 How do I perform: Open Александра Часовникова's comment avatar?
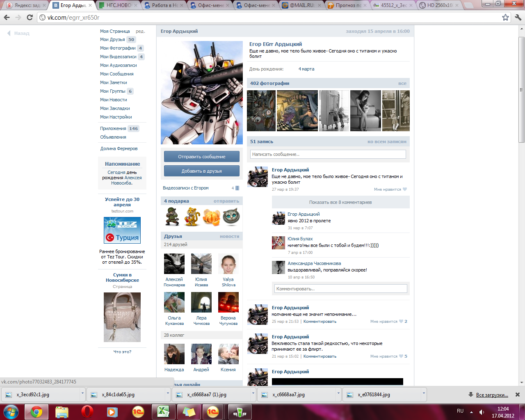tap(278, 267)
